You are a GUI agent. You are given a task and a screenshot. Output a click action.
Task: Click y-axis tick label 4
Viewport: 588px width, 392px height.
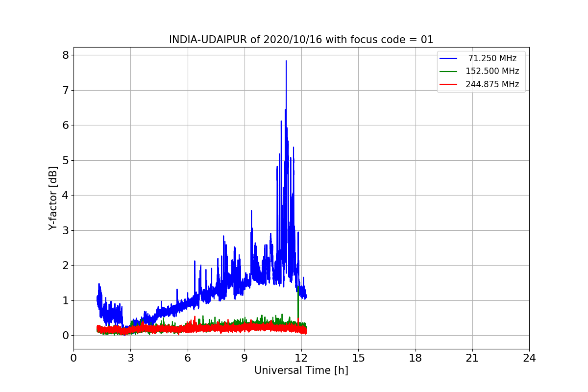coord(65,196)
